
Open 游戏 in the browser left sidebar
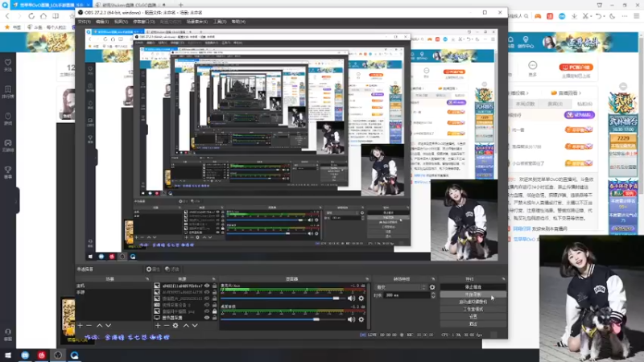tap(8, 118)
